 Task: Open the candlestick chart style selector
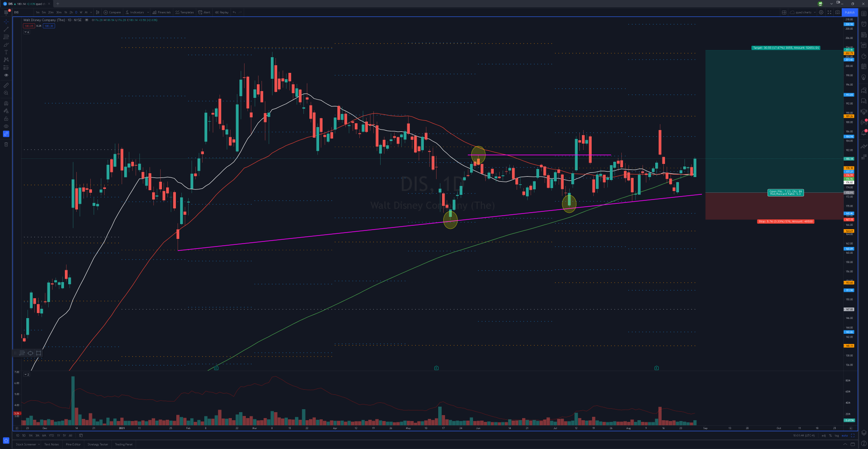tap(98, 12)
